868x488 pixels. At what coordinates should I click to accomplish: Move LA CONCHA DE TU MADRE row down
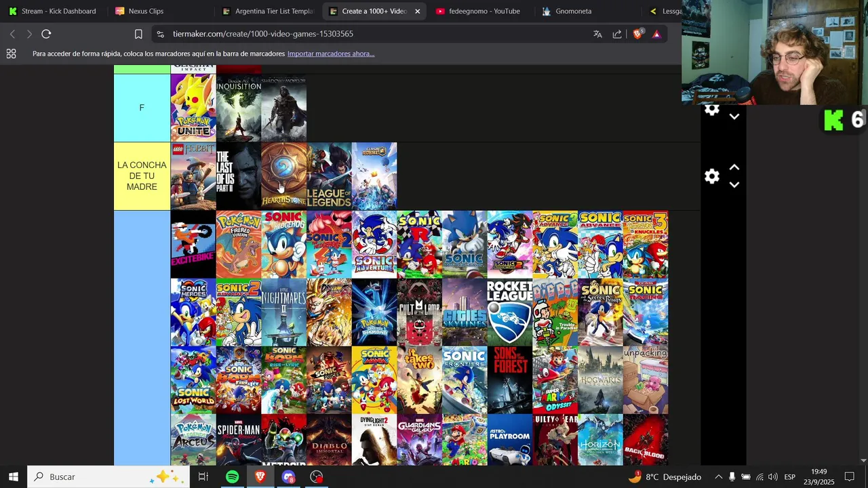click(734, 184)
